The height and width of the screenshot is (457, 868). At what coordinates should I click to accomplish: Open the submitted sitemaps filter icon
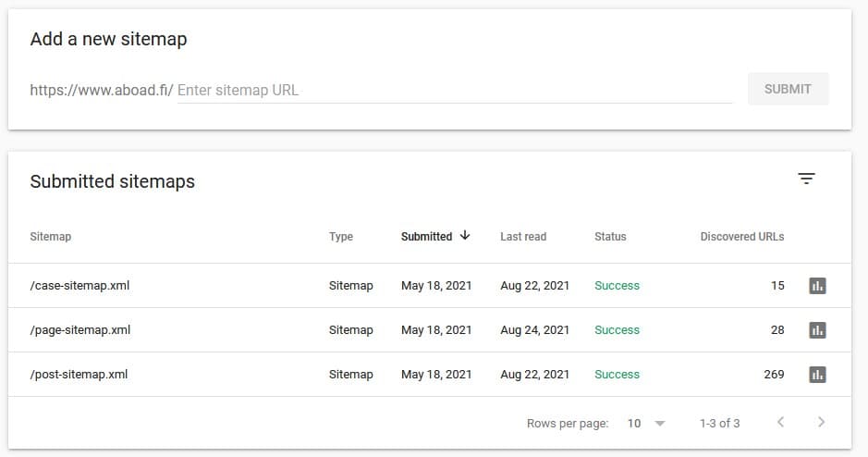click(x=807, y=179)
